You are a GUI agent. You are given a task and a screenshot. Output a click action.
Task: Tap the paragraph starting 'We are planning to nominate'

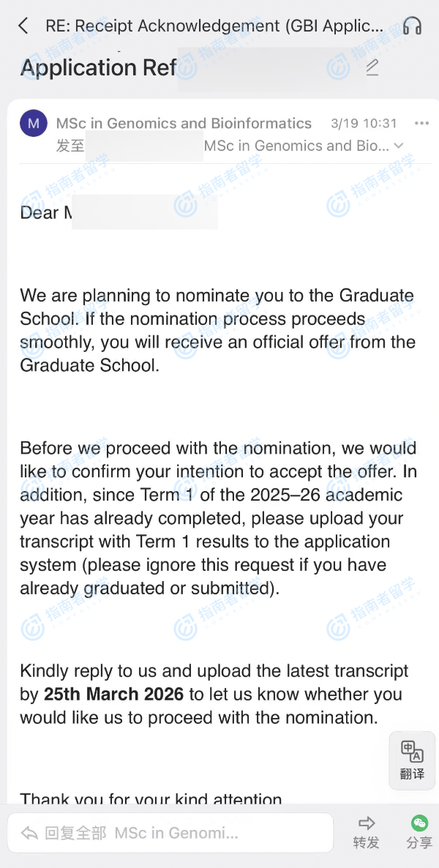coord(217,330)
